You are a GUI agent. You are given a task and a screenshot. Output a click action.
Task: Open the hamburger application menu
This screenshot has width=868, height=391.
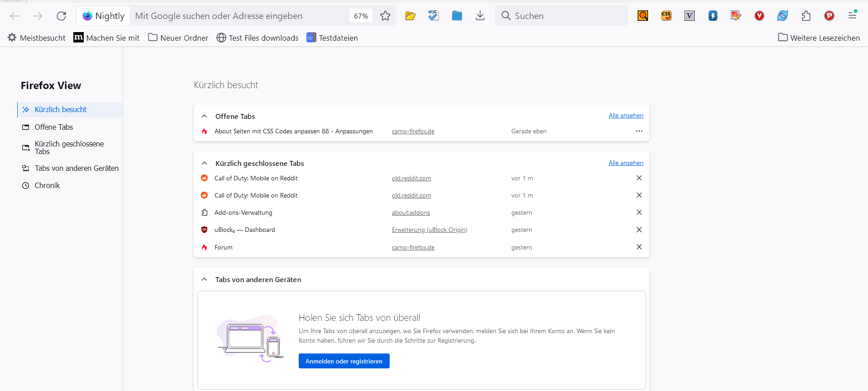click(x=852, y=15)
